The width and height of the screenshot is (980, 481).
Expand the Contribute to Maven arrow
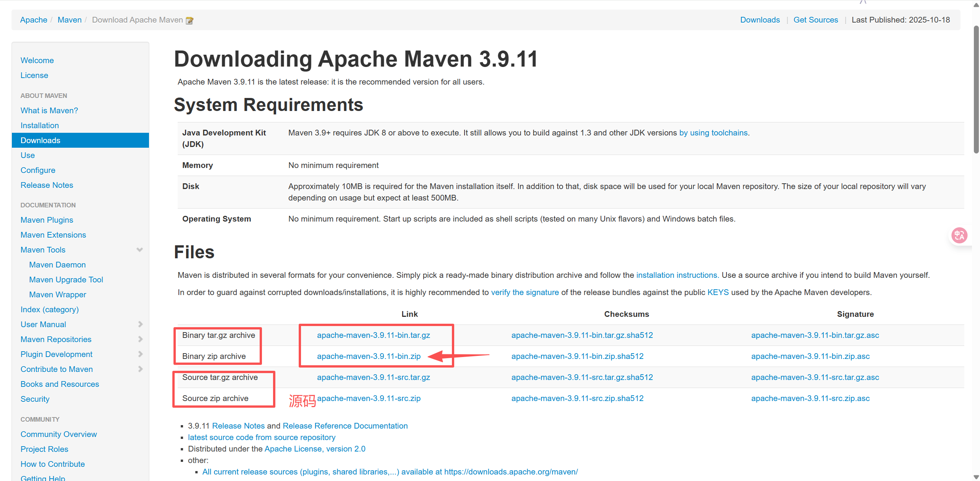pos(140,369)
